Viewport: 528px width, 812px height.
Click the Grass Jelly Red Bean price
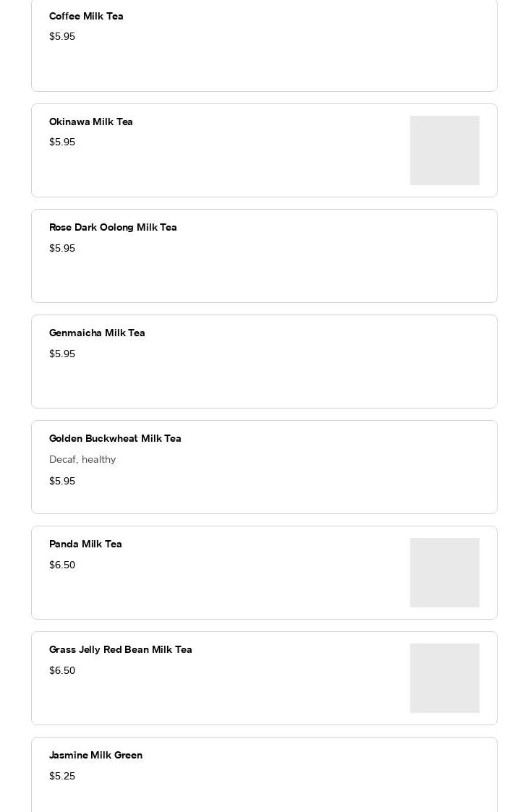point(62,670)
